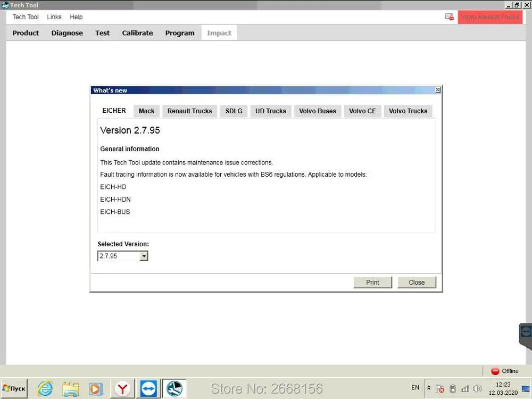Switch to the Program tab
Image resolution: width=532 pixels, height=399 pixels.
click(x=179, y=33)
